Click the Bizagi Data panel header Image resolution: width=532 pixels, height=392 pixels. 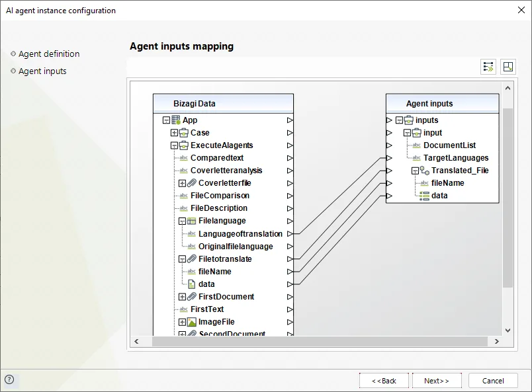[223, 103]
